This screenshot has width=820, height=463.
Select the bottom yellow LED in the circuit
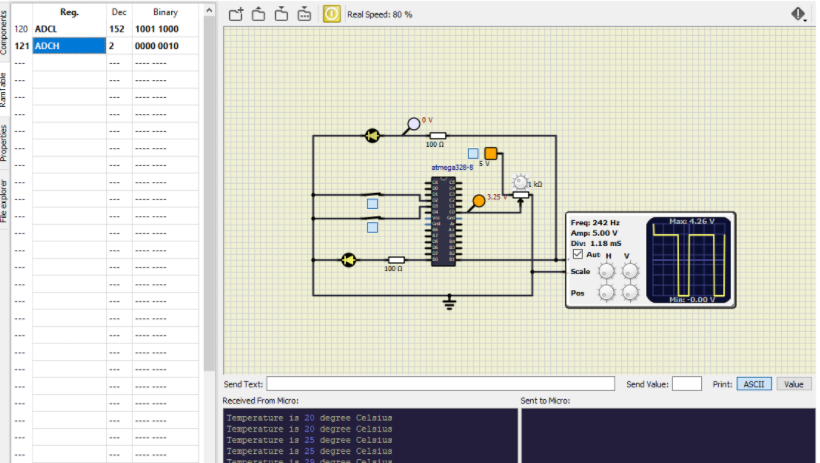[349, 259]
